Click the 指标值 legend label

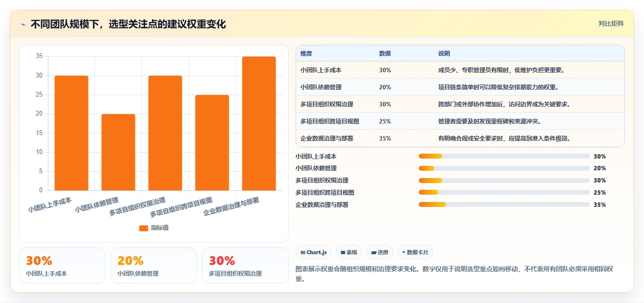(x=160, y=228)
